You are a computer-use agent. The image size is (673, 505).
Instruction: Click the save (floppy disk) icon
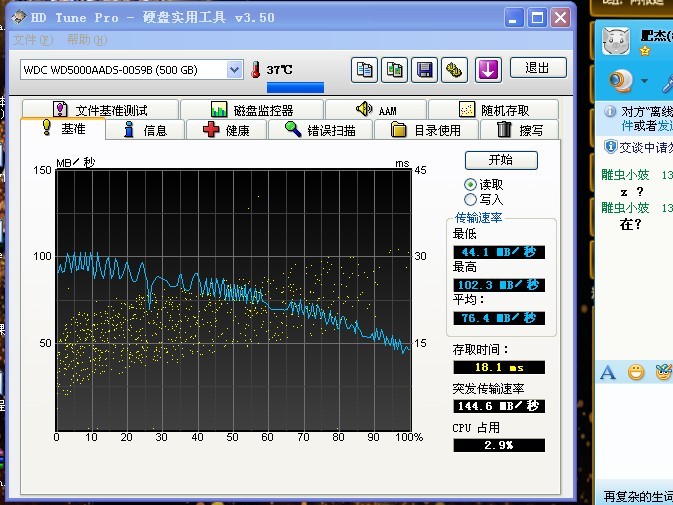pyautogui.click(x=425, y=69)
